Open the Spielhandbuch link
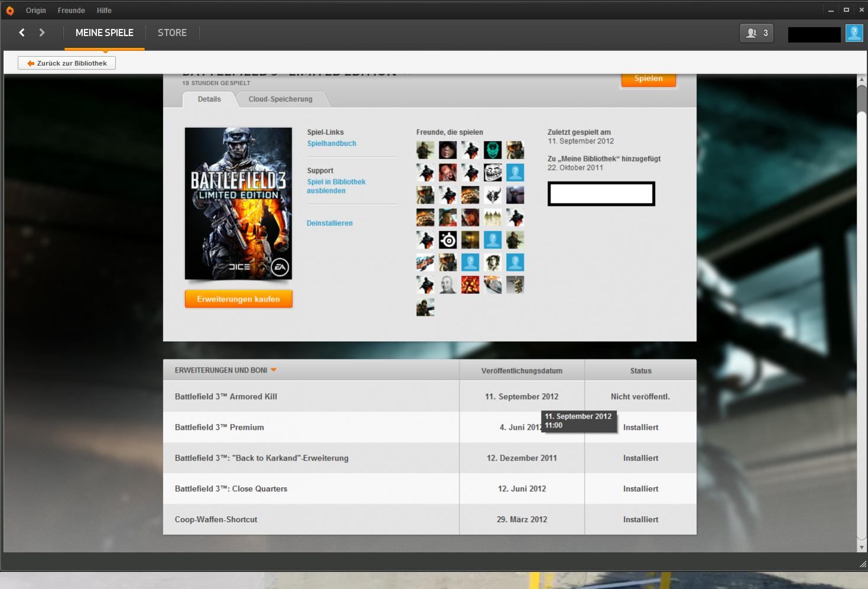This screenshot has width=868, height=589. (x=332, y=144)
